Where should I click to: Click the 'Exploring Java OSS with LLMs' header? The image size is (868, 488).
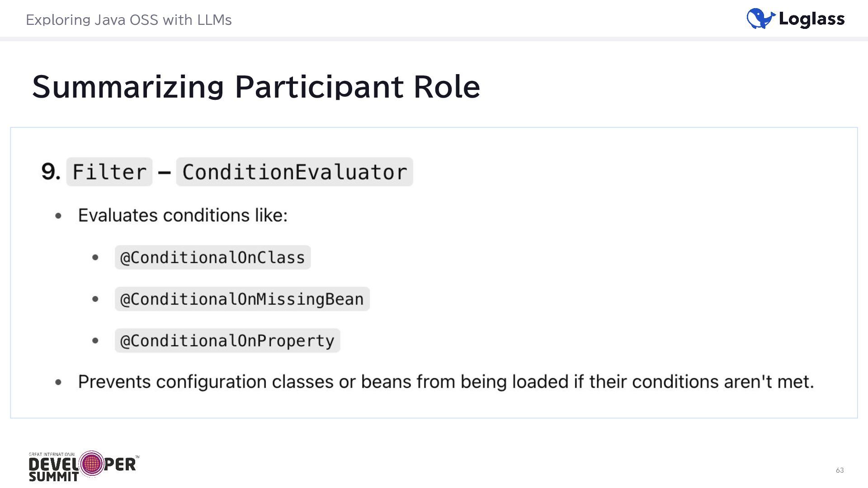(129, 20)
